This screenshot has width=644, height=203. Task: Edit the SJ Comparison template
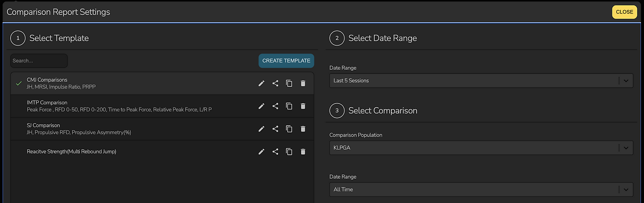coord(261,129)
